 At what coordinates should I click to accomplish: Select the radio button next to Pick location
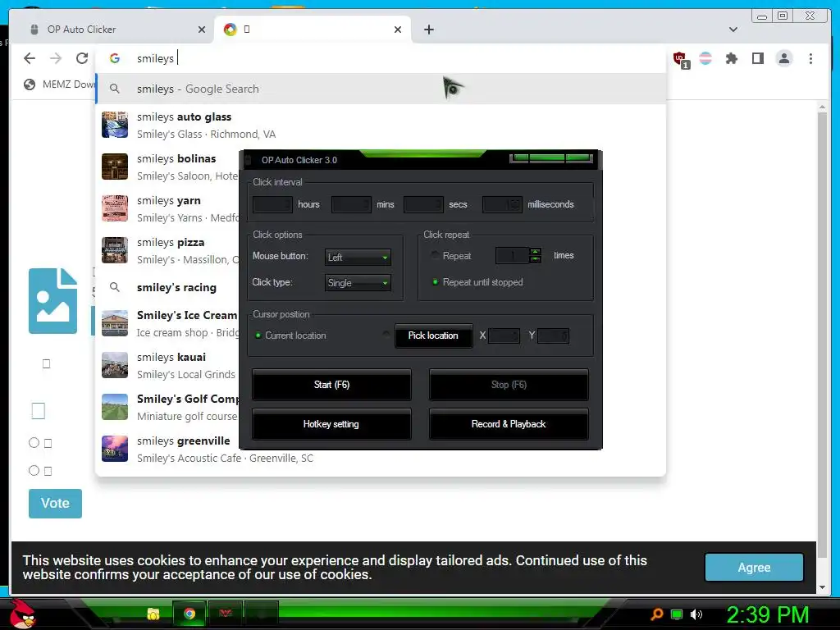(386, 335)
